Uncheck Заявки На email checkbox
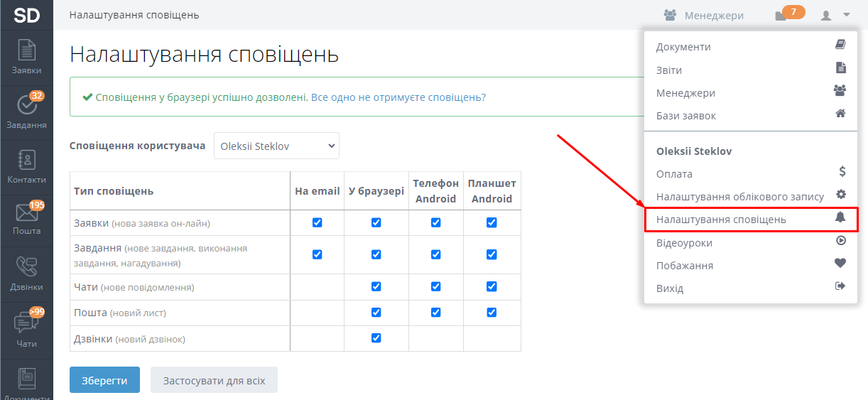The image size is (868, 400). [x=318, y=222]
